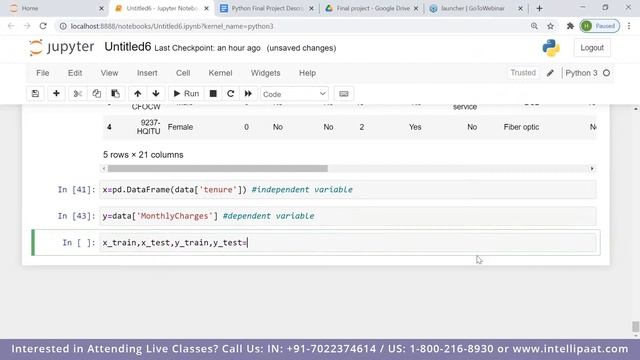
Task: Open the Edit menu
Action: [x=75, y=73]
